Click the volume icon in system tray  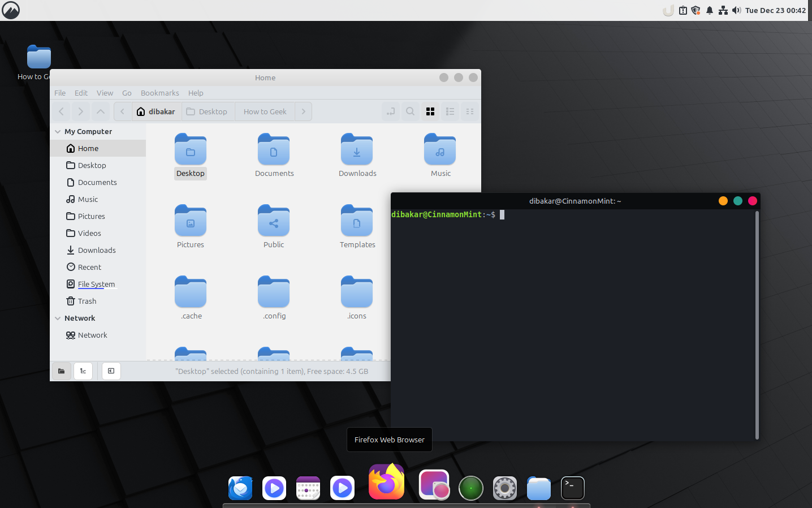pos(736,10)
